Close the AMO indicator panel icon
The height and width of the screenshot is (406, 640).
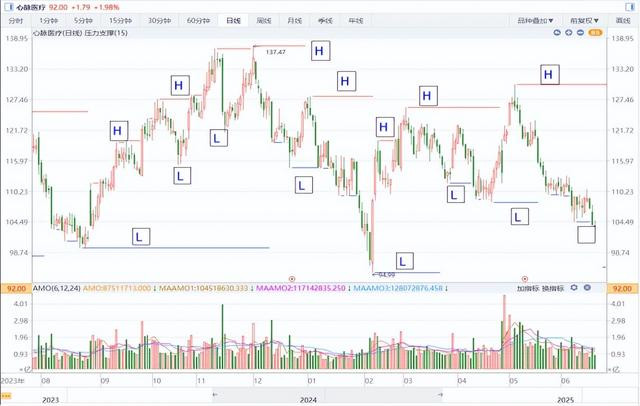pos(587,288)
